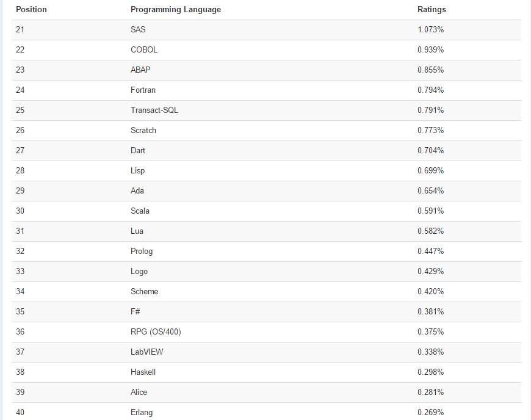
Task: Click the Erlang language cell
Action: [x=142, y=413]
